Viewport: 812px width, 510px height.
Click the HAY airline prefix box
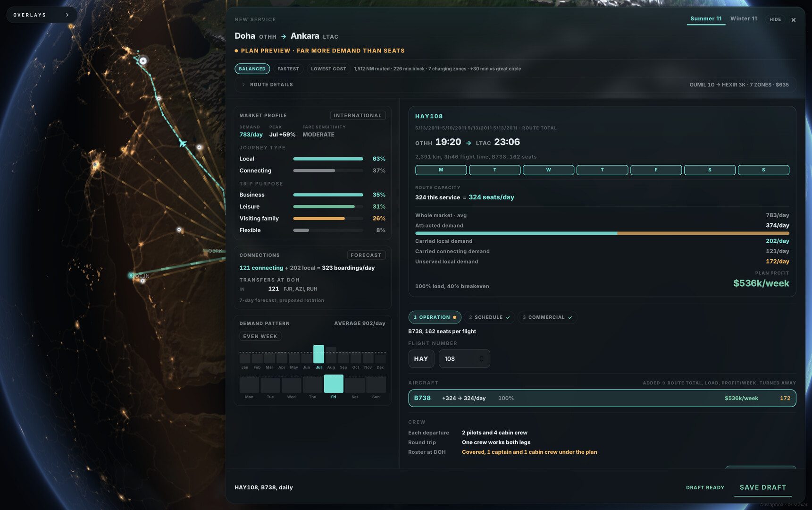421,359
